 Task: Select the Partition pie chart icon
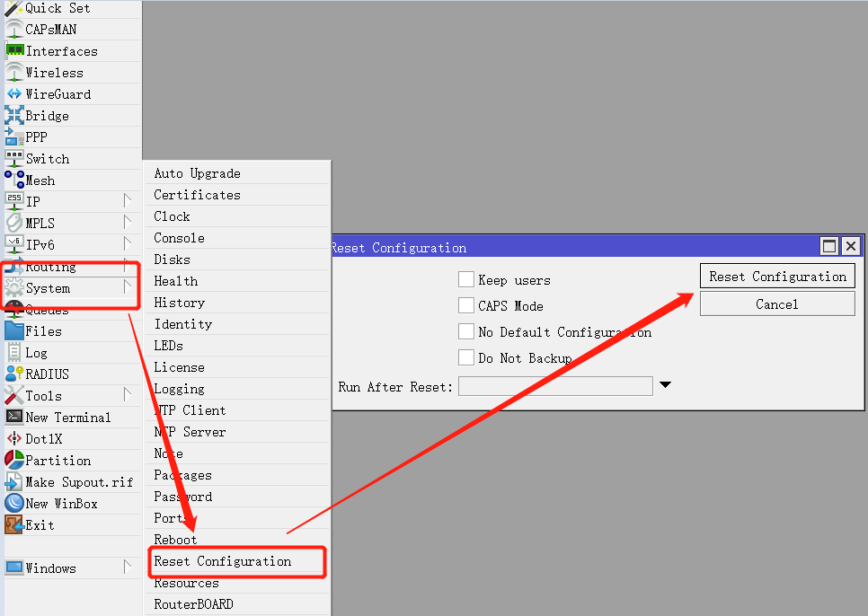[13, 461]
